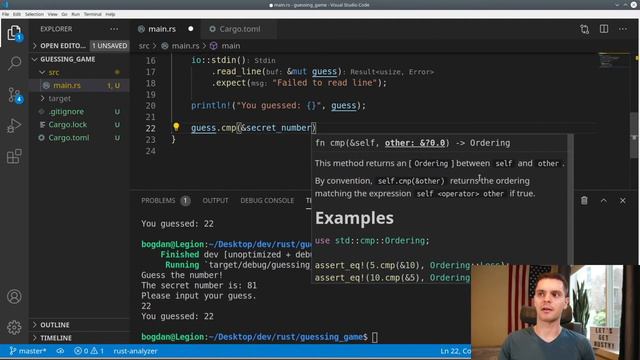
Task: Open the Terminal menu
Action: click(x=93, y=14)
